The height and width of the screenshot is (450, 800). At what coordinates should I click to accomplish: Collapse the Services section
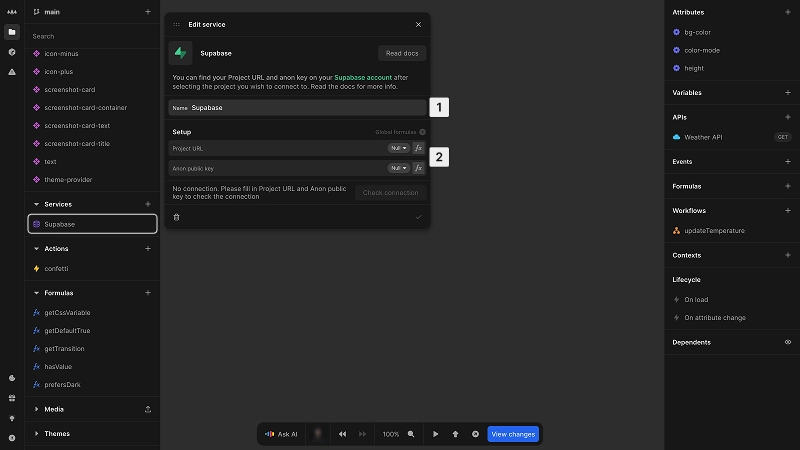(x=36, y=204)
